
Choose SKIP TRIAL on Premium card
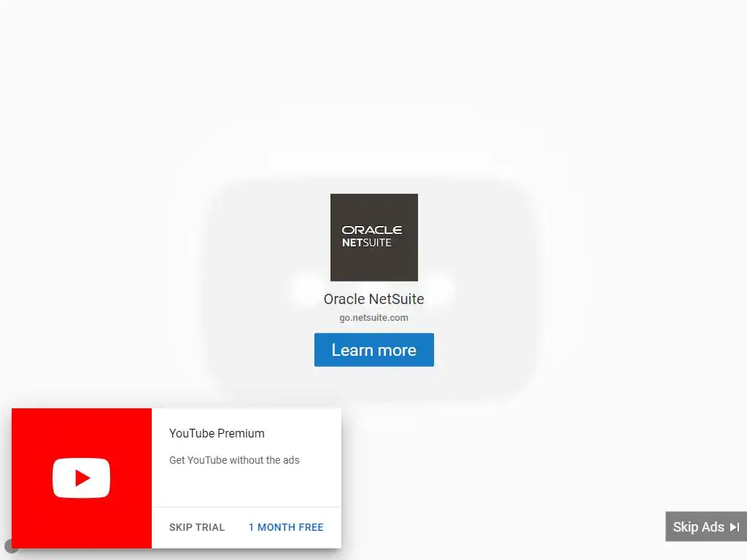tap(197, 528)
